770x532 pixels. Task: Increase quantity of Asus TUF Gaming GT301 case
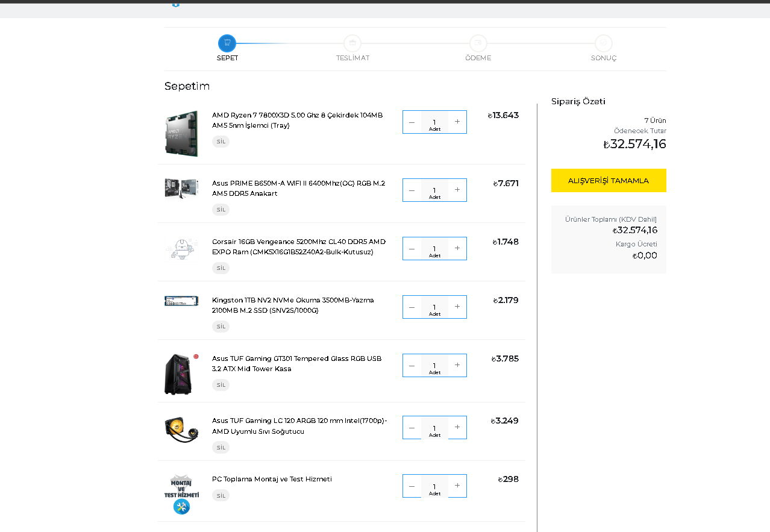tap(457, 365)
